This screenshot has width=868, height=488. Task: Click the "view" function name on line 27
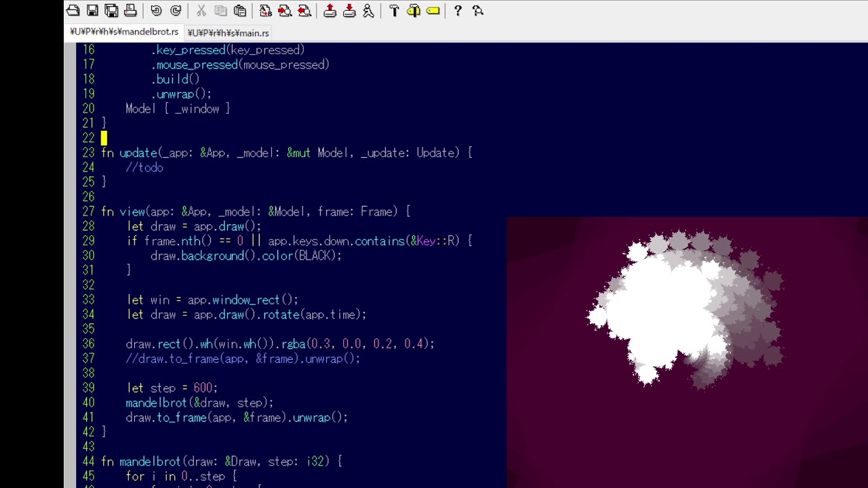[132, 212]
